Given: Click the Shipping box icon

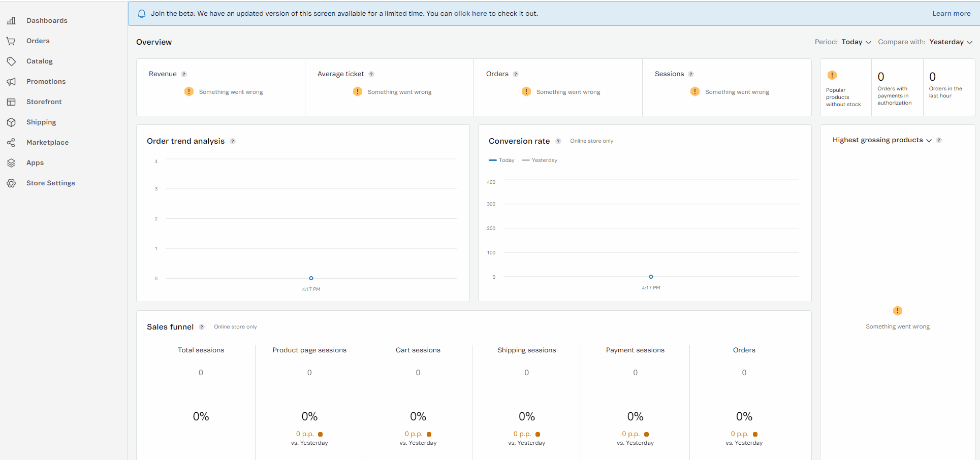Looking at the screenshot, I should tap(11, 122).
